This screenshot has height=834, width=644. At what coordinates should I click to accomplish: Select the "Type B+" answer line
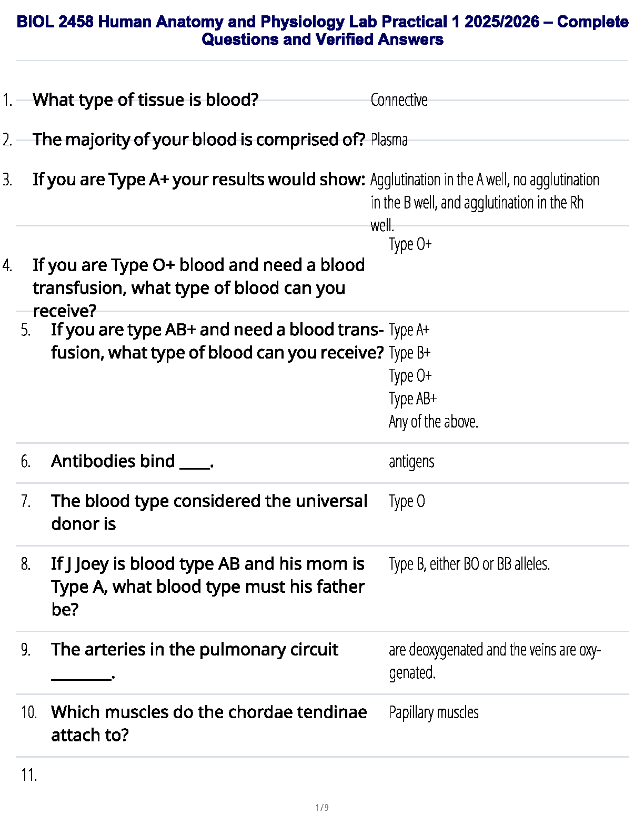(x=409, y=353)
